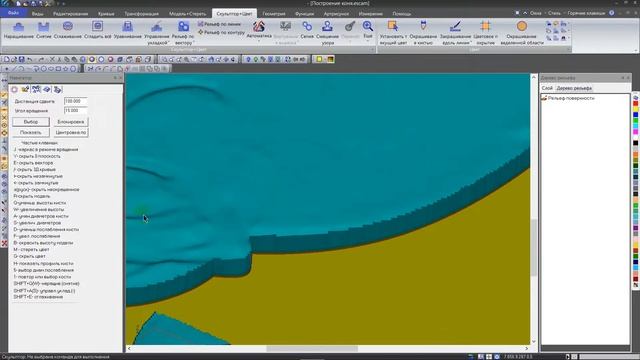Open the Измерение ribbon tab
The height and width of the screenshot is (360, 640).
(371, 13)
